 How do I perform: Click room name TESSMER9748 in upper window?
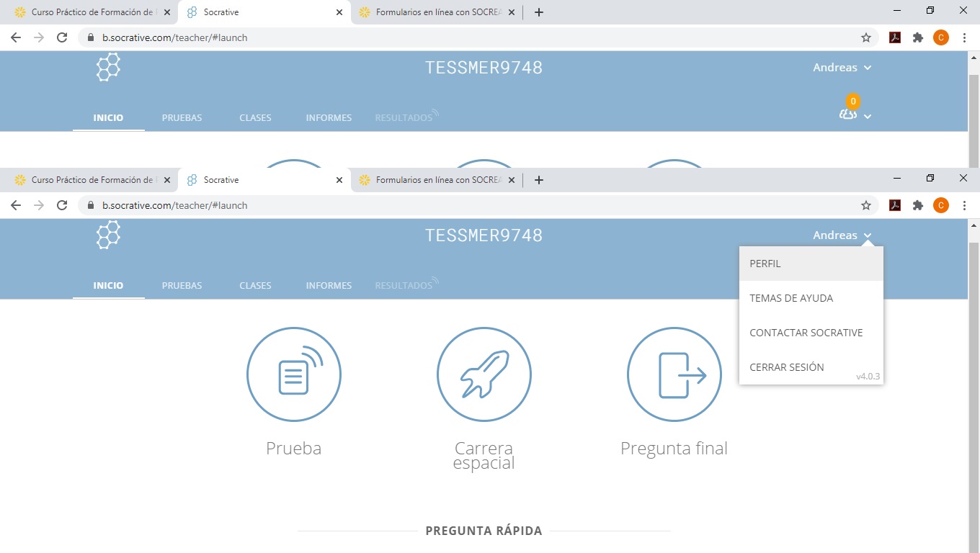tap(484, 68)
